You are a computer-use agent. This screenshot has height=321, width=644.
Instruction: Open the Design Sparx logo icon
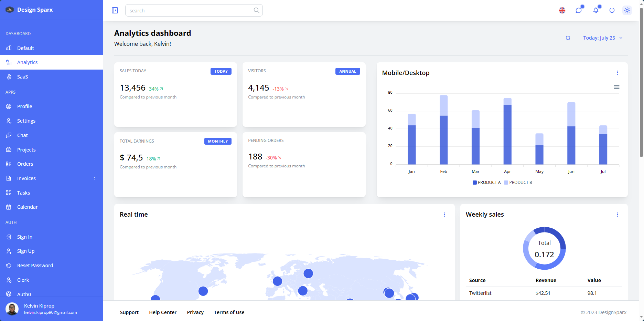[9, 10]
